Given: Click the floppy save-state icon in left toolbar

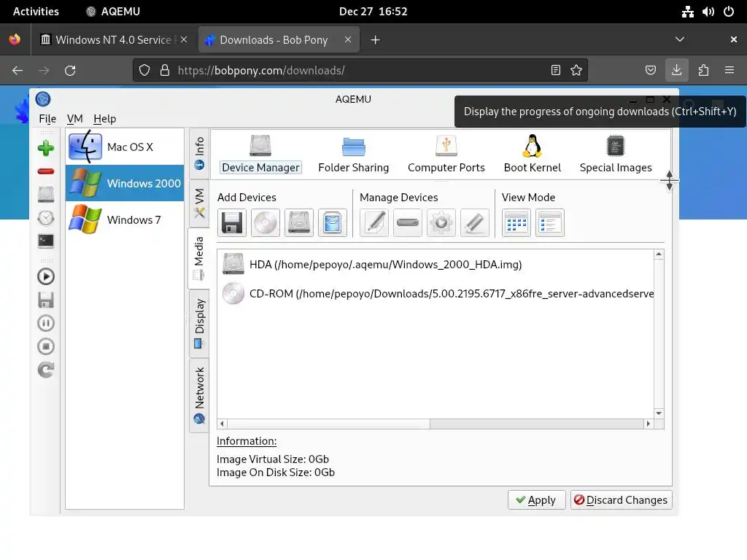Looking at the screenshot, I should tap(46, 300).
